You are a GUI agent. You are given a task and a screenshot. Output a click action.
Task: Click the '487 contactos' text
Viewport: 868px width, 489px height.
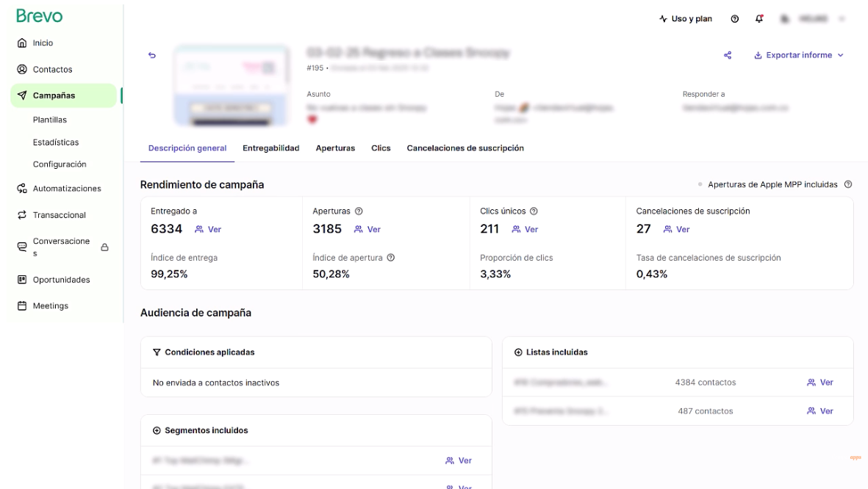[706, 411]
